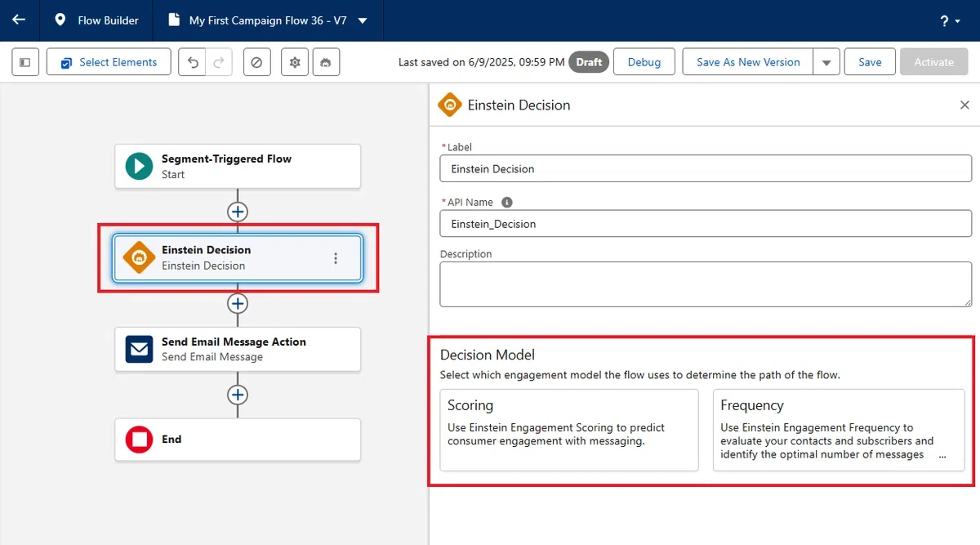Toggle the left toolbox panel icon
This screenshot has width=980, height=545.
25,62
